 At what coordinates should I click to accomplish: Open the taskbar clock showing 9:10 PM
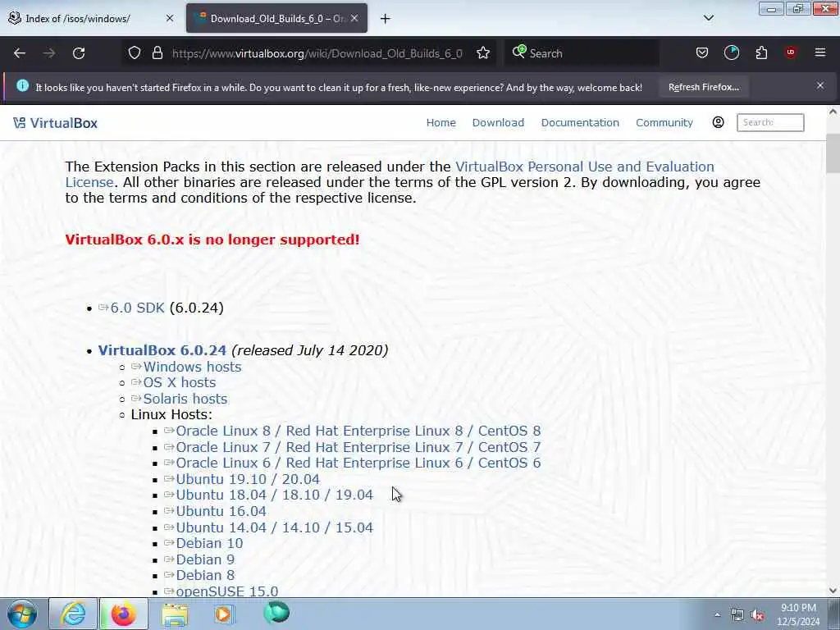pos(798,614)
